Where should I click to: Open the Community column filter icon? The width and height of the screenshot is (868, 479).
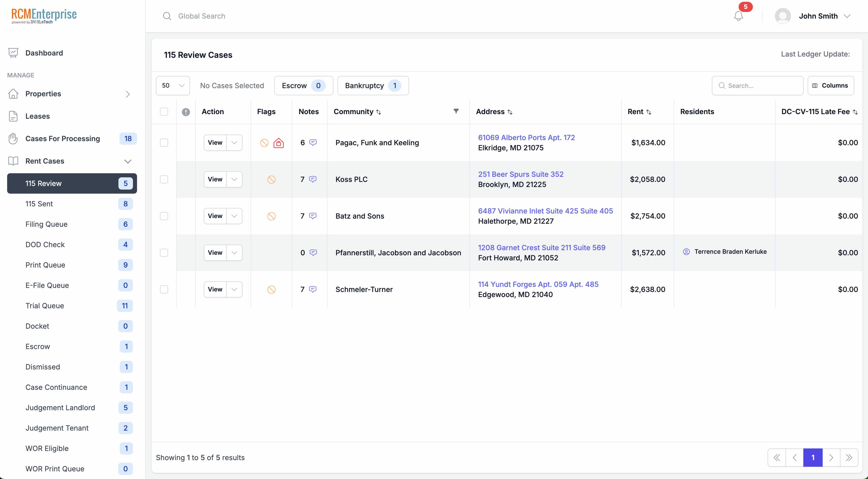pyautogui.click(x=456, y=111)
